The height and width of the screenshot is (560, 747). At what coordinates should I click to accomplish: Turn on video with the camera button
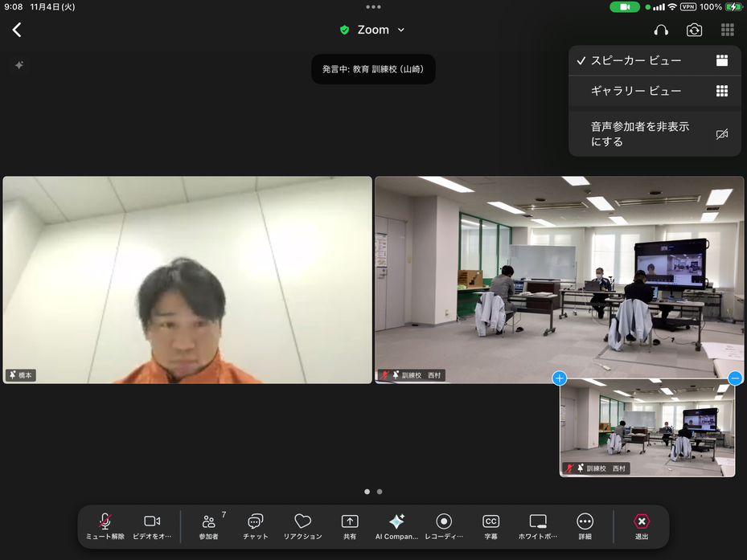(x=152, y=526)
